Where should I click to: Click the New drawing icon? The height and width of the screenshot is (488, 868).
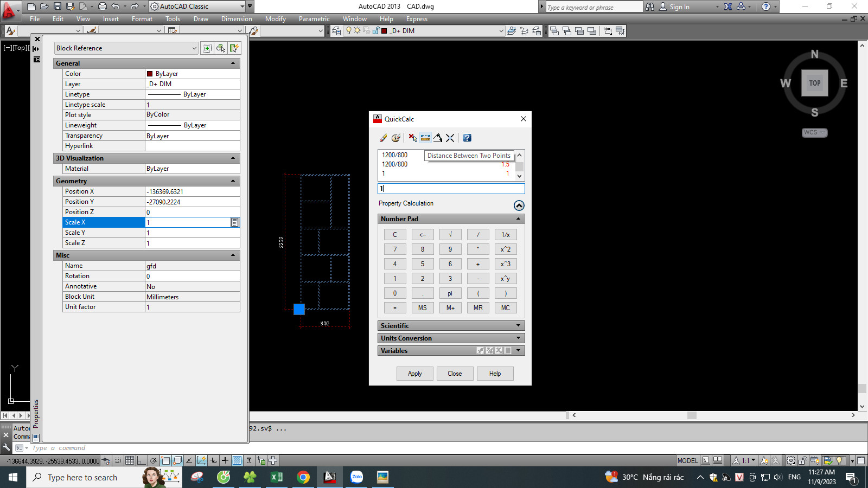click(x=31, y=7)
